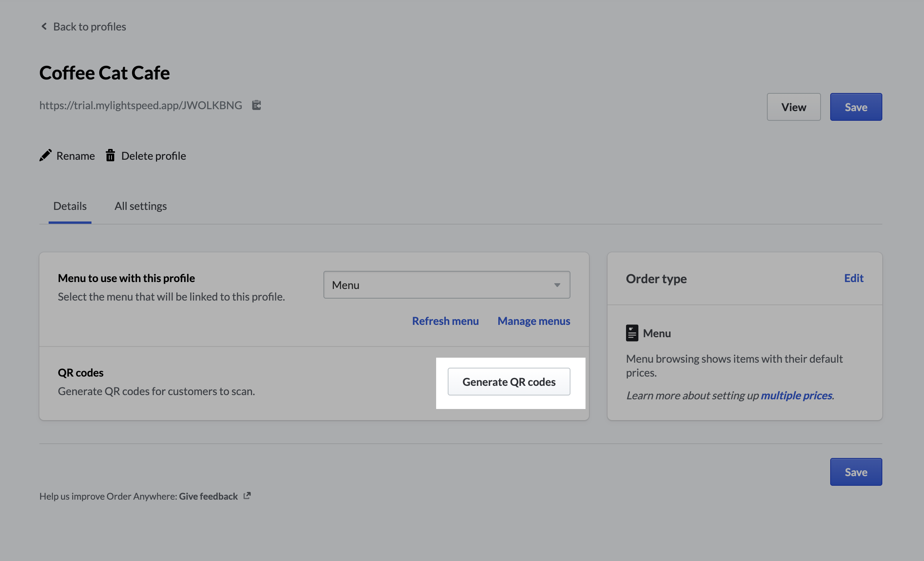
Task: Go Back to profiles
Action: tap(89, 26)
